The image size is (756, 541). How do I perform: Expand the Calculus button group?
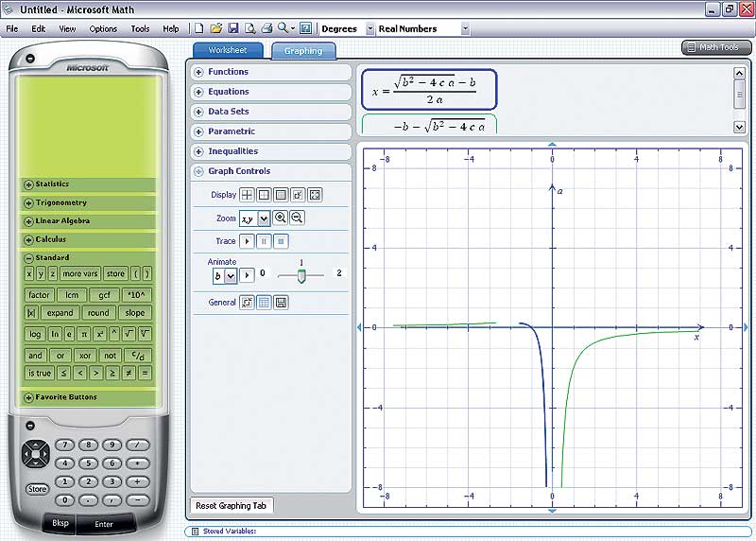[x=28, y=240]
